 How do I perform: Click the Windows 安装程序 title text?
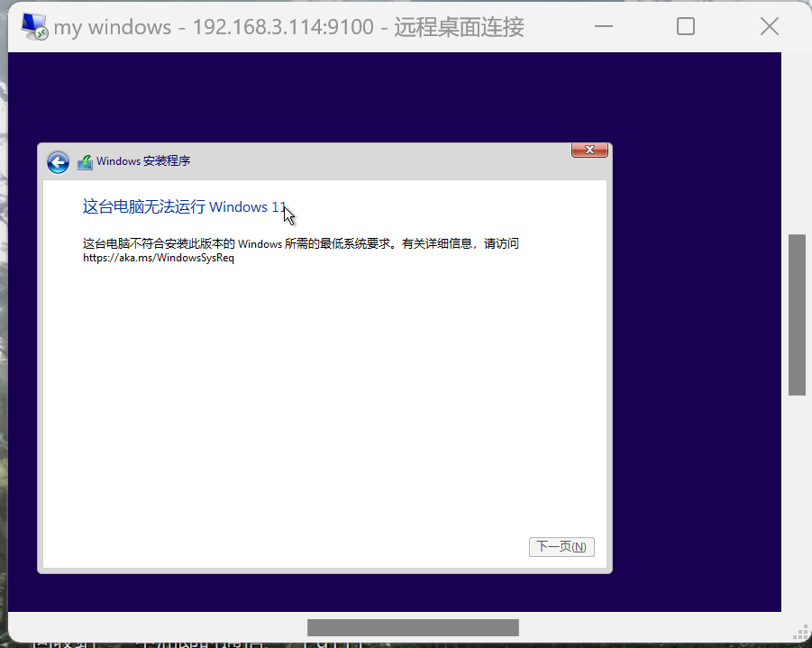[143, 161]
